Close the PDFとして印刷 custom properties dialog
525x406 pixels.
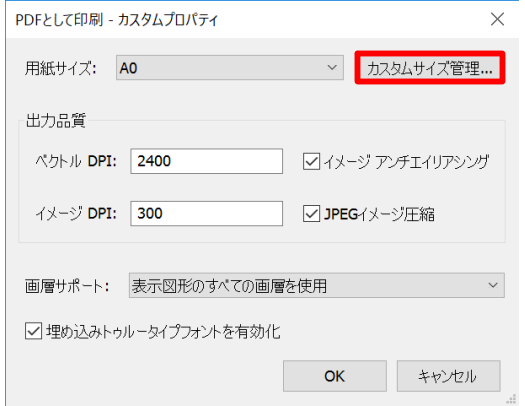(497, 19)
